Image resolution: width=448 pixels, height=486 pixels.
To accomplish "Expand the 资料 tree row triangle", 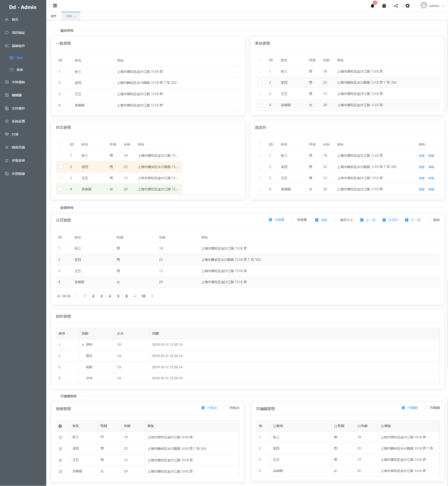I will (83, 345).
